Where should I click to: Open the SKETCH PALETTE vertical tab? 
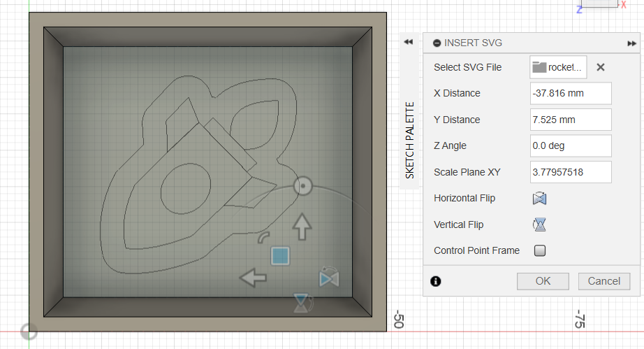(x=409, y=140)
